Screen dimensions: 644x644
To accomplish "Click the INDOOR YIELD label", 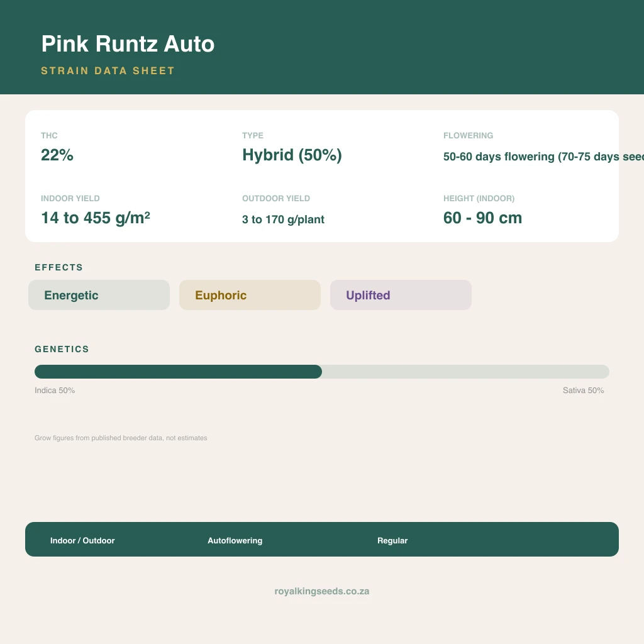I will 70,198.
